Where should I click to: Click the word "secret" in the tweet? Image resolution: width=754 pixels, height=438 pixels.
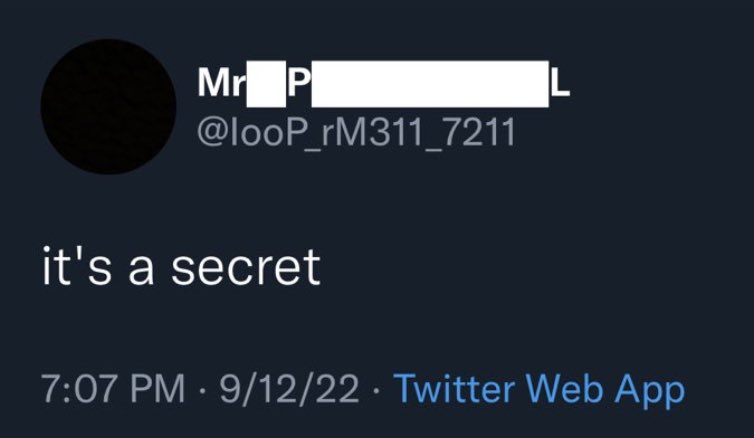click(246, 267)
